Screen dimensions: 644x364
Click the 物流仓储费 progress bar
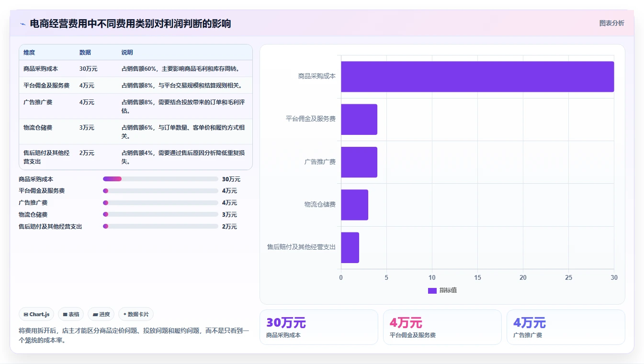160,214
